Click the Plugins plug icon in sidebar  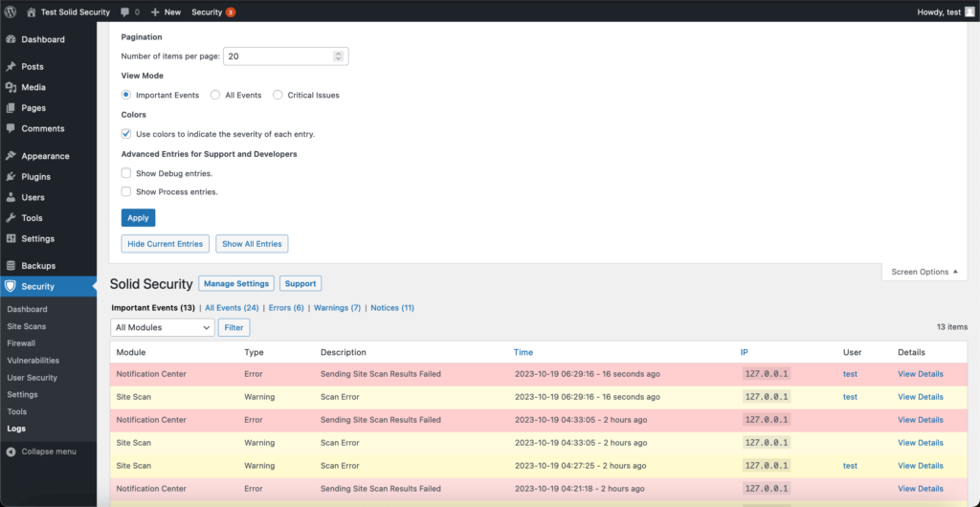11,177
